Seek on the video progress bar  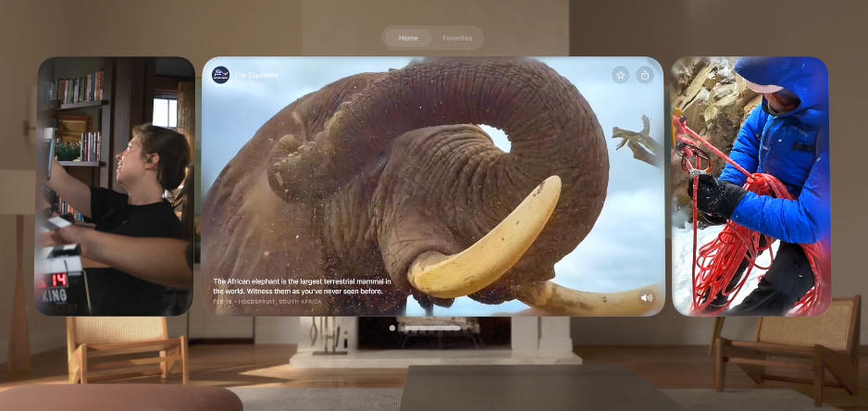coord(432,328)
